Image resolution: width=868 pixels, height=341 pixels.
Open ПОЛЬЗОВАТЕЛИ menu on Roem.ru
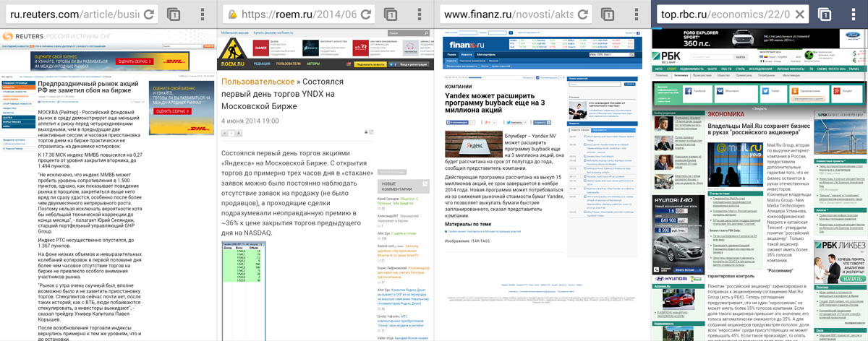(288, 64)
